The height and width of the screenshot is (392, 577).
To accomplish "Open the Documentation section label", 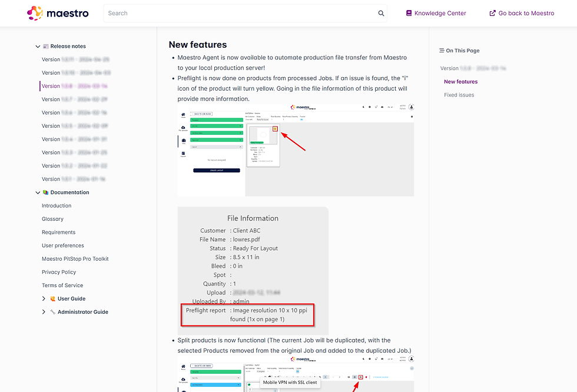I will coord(69,192).
